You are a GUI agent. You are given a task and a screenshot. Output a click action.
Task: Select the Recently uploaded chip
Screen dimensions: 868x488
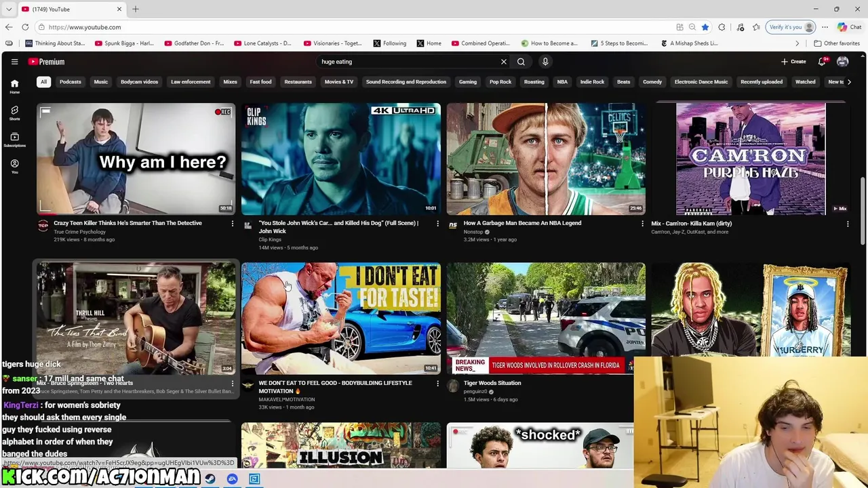[762, 82]
